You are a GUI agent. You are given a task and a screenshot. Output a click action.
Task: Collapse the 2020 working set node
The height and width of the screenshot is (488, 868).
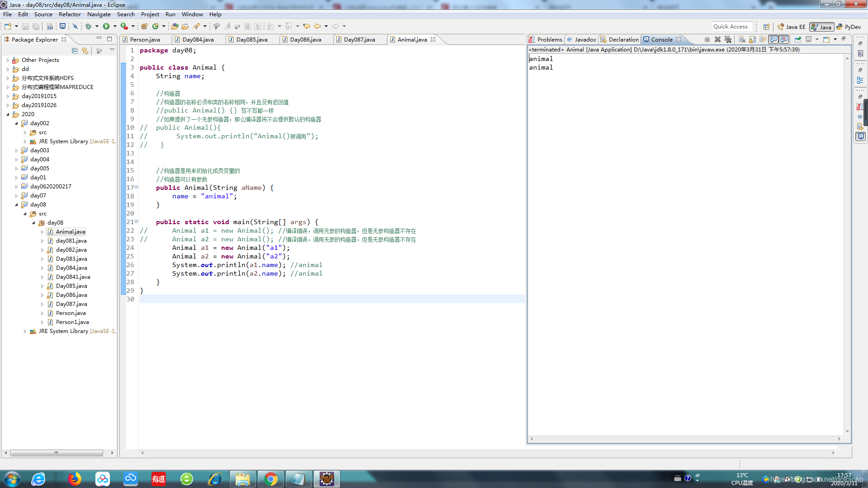[8, 114]
